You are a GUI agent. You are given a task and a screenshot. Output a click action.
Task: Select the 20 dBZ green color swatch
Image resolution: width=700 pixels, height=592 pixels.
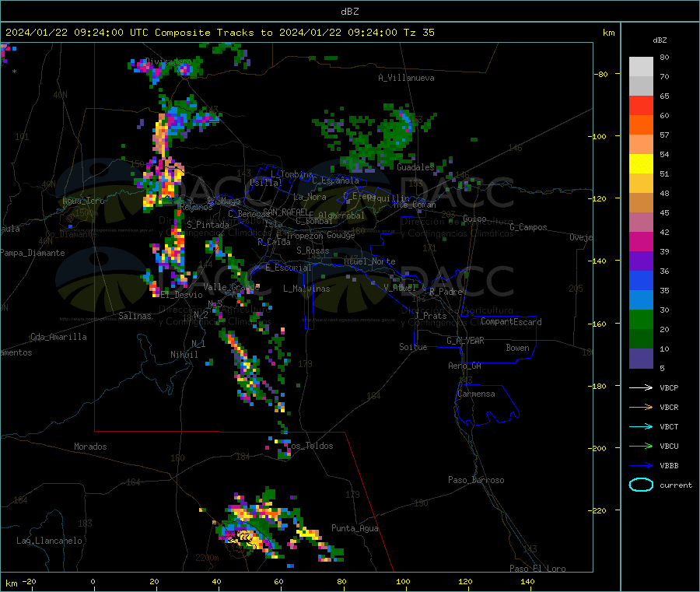pyautogui.click(x=641, y=339)
